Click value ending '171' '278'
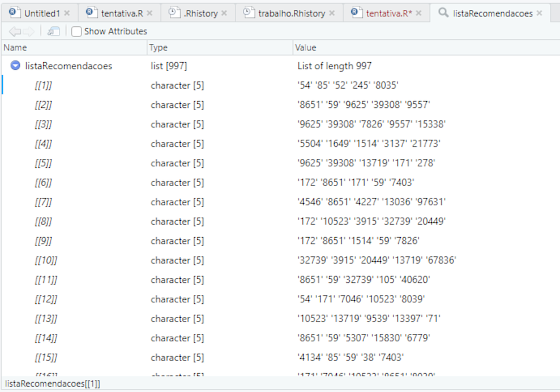Image resolution: width=560 pixels, height=392 pixels. pos(366,163)
